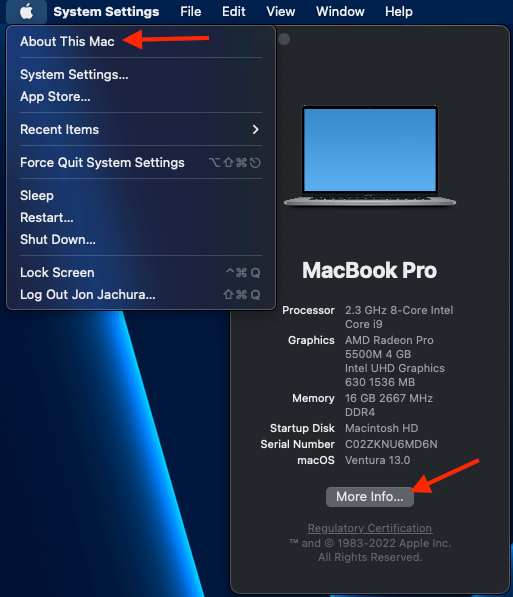Open the Apple logo menu
Image resolution: width=513 pixels, height=597 pixels.
[x=26, y=12]
